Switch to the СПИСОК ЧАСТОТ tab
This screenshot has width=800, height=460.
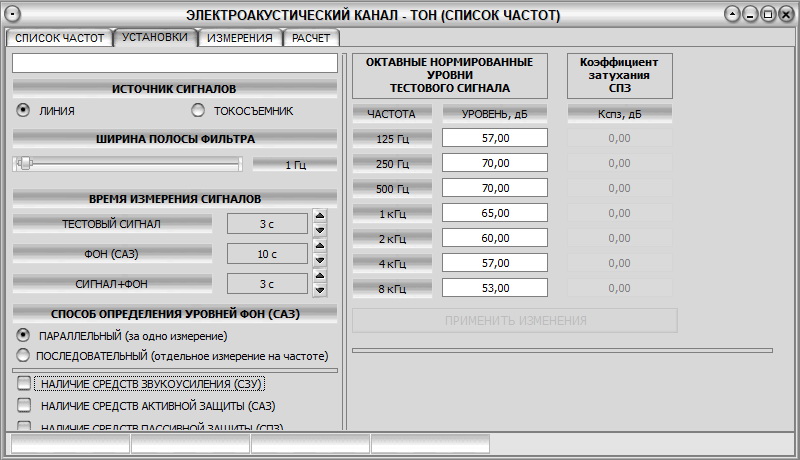(59, 38)
